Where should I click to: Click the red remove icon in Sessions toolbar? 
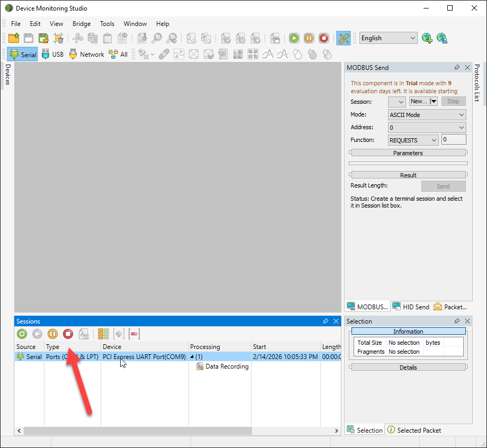(x=134, y=334)
